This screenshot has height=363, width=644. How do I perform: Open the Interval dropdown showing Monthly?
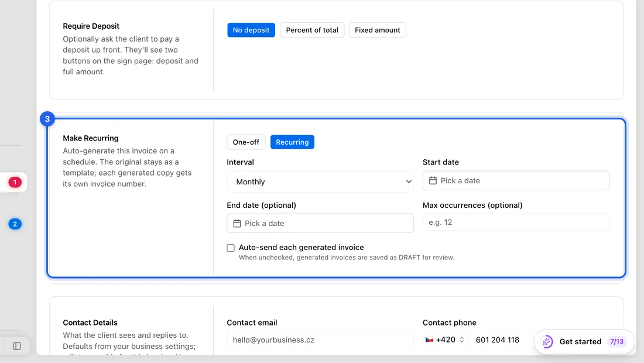pyautogui.click(x=320, y=181)
